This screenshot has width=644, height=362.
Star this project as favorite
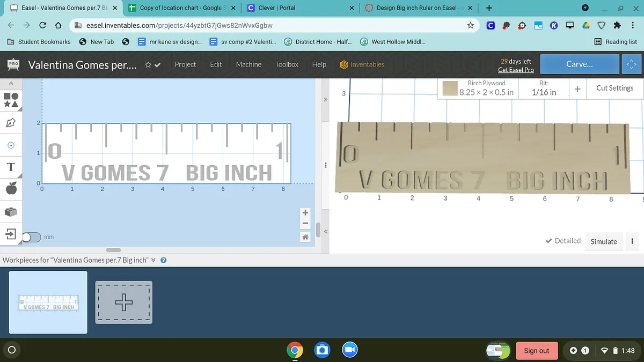pos(148,65)
